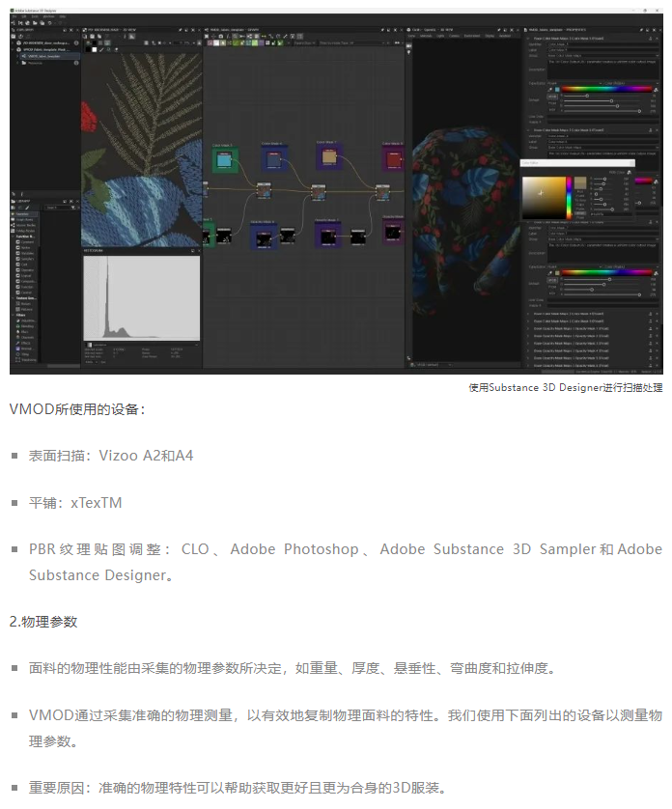This screenshot has height=809, width=672.
Task: Click the text '表面扫描：Vizoo A2和A4'
Action: point(111,456)
